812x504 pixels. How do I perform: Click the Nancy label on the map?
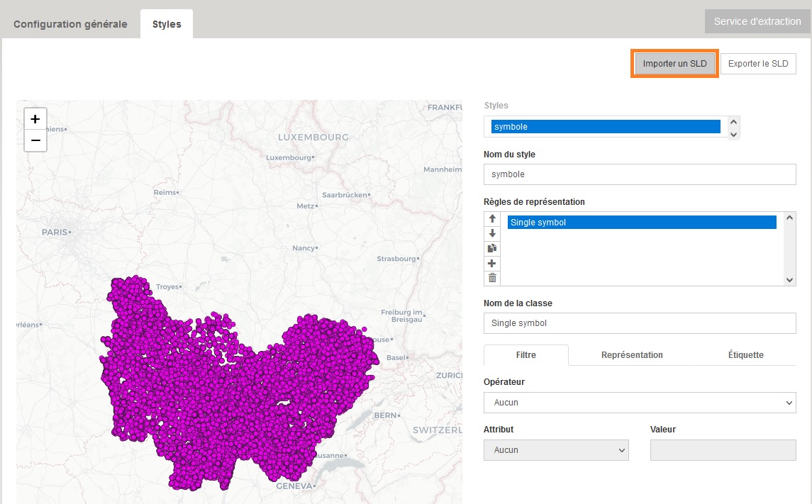click(x=304, y=248)
